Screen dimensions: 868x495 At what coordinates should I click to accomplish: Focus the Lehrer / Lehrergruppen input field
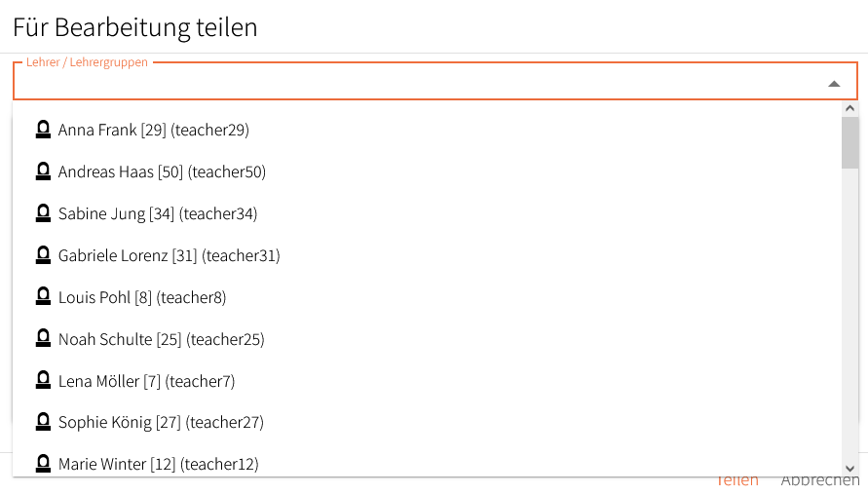(x=421, y=84)
